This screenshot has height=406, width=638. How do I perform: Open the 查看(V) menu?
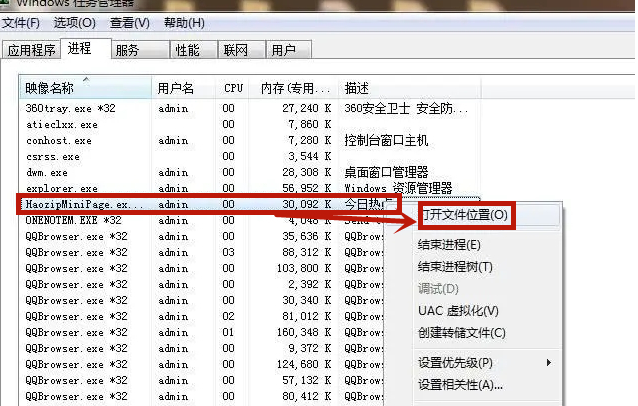(x=130, y=22)
